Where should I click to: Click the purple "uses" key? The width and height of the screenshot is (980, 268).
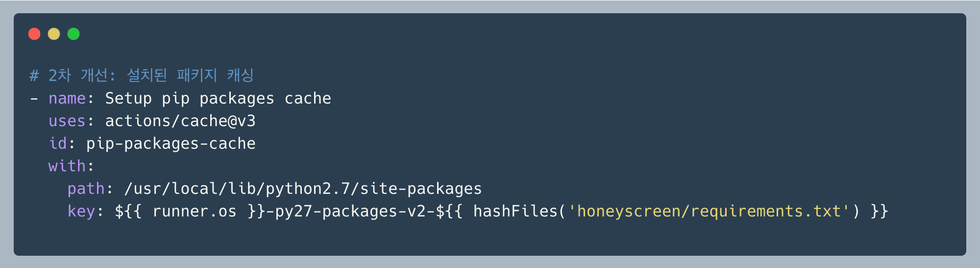(67, 121)
